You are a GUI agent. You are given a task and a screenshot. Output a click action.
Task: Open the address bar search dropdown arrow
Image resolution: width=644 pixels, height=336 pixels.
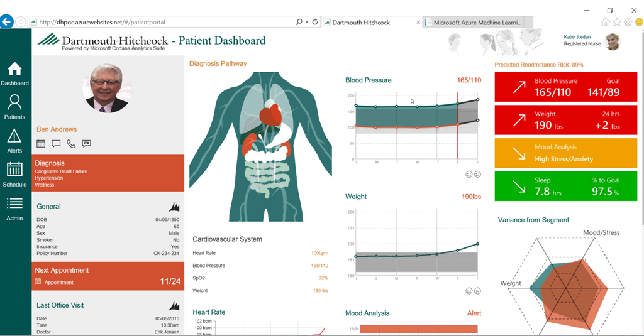point(307,22)
